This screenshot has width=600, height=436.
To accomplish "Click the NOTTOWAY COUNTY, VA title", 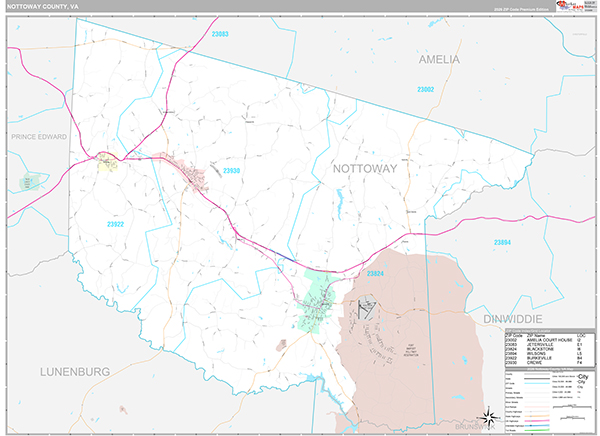I will pos(42,7).
